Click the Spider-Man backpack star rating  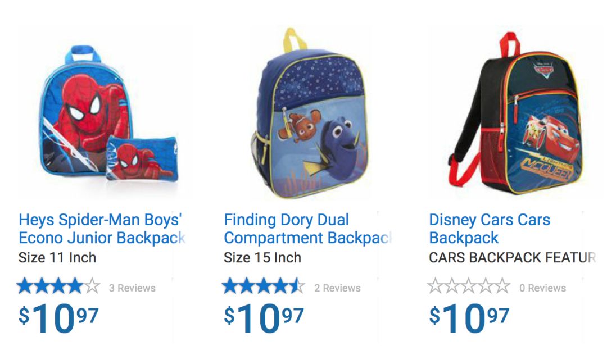58,287
